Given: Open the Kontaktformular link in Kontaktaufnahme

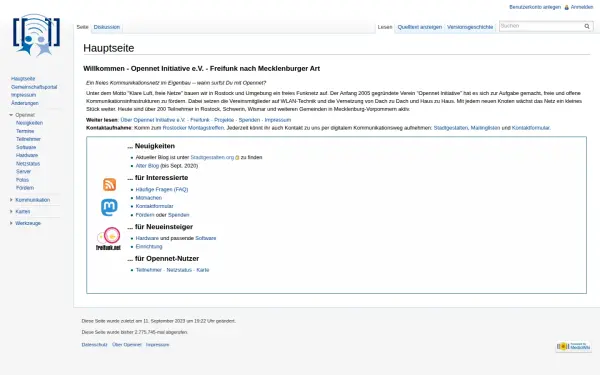Looking at the screenshot, I should pyautogui.click(x=531, y=128).
